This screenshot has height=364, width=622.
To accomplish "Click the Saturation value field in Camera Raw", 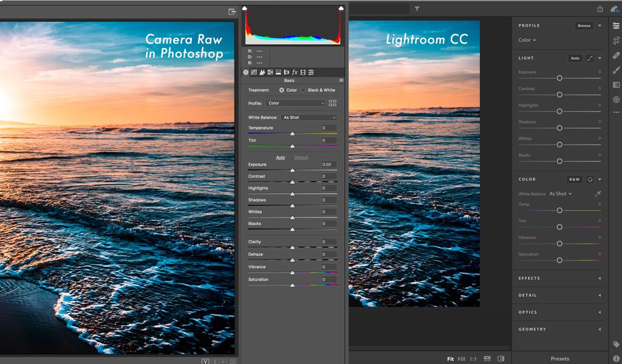I will coord(329,279).
